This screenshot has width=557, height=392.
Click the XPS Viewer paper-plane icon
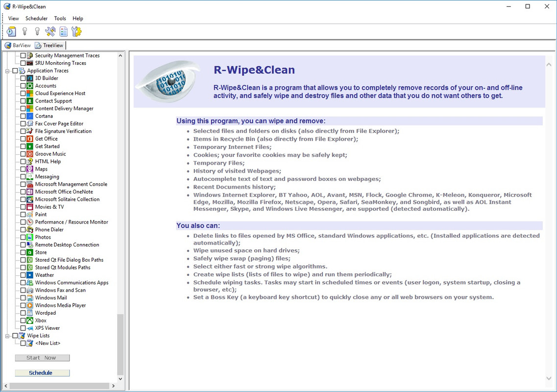tap(30, 328)
